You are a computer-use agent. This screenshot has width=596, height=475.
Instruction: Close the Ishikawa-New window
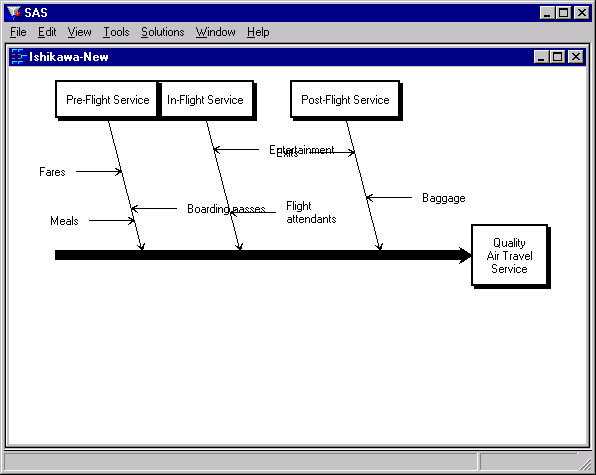[x=576, y=57]
